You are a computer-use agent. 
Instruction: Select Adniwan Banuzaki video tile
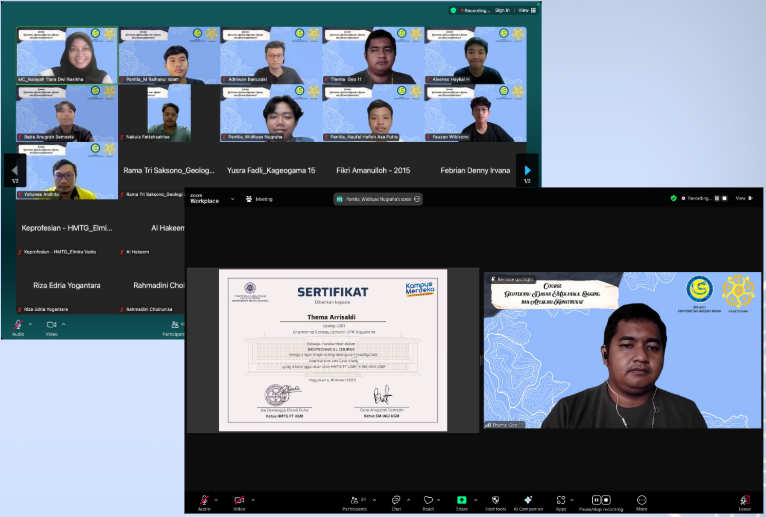(271, 55)
